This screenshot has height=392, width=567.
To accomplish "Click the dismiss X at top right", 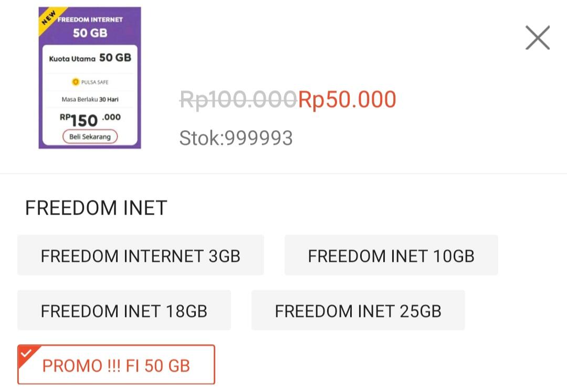I will coord(537,37).
